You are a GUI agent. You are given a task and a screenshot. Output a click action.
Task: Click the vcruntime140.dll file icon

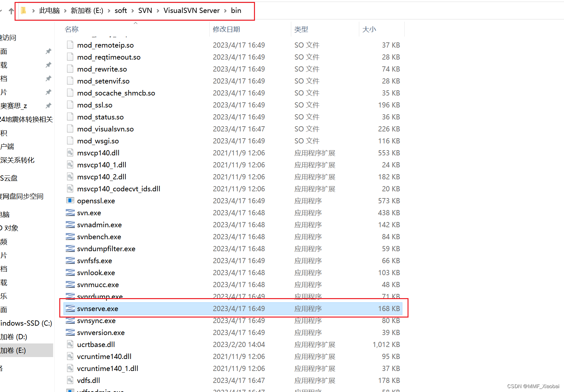[x=70, y=356]
